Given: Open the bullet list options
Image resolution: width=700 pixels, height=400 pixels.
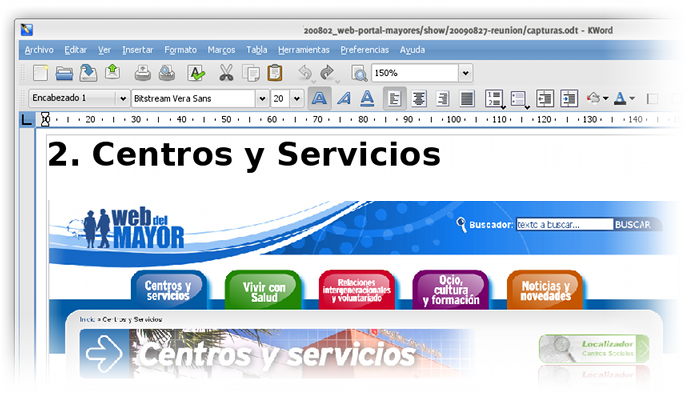Looking at the screenshot, I should click(x=519, y=99).
